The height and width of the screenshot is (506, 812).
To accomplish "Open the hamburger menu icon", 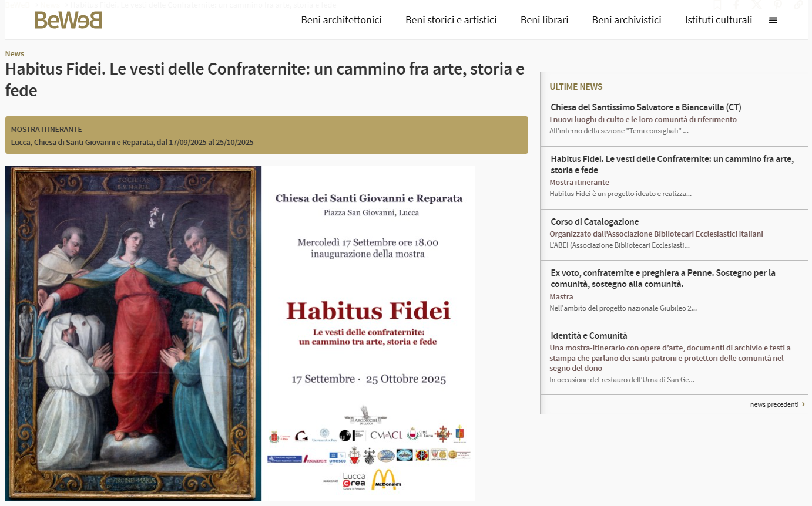I will click(773, 19).
